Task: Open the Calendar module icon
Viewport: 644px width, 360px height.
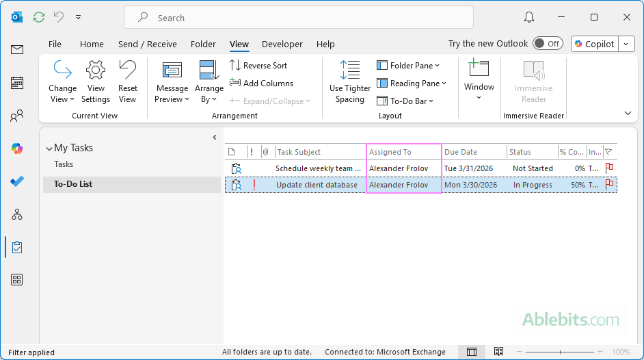Action: click(x=17, y=83)
